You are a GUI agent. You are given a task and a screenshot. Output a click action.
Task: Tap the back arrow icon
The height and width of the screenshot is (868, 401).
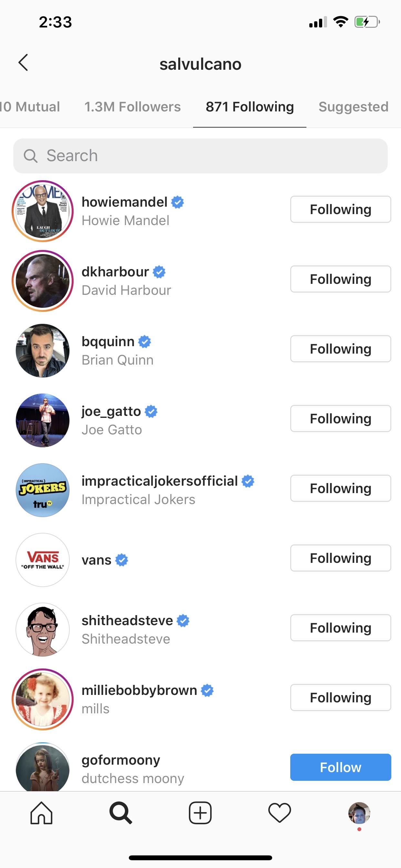tap(23, 63)
